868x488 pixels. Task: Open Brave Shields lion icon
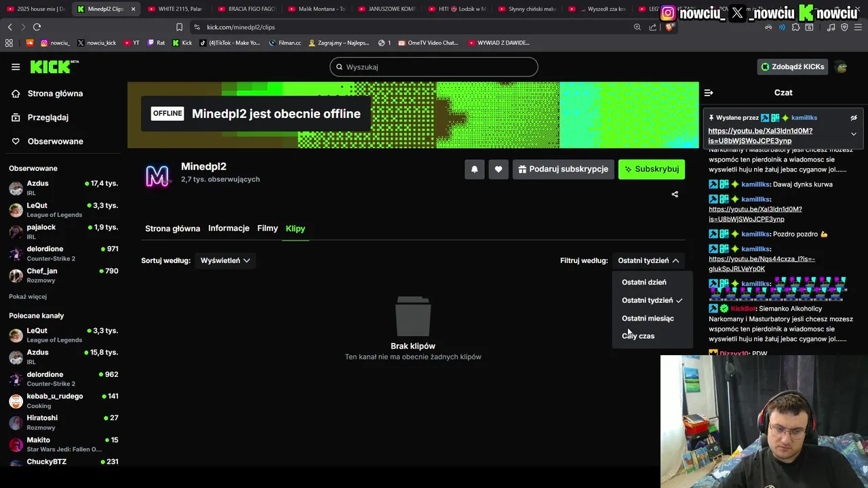[x=669, y=27]
